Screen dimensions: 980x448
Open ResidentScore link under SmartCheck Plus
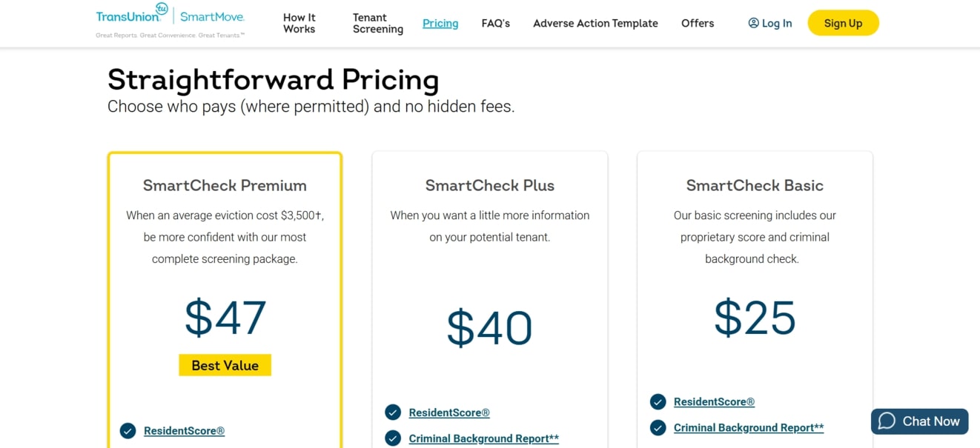click(449, 412)
